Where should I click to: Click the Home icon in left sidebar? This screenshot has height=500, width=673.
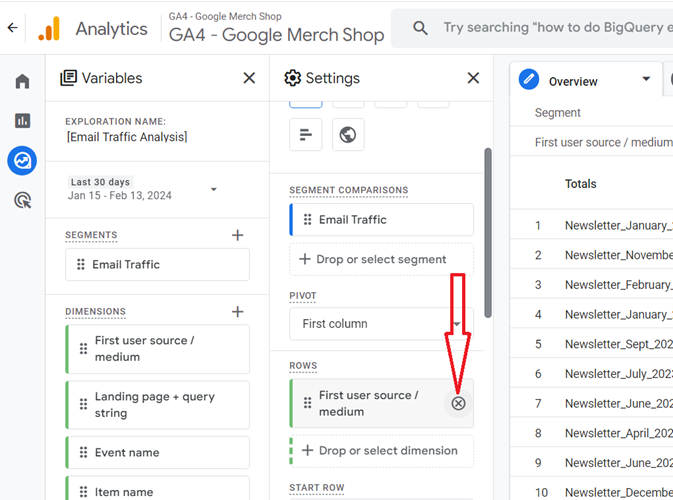click(x=22, y=81)
